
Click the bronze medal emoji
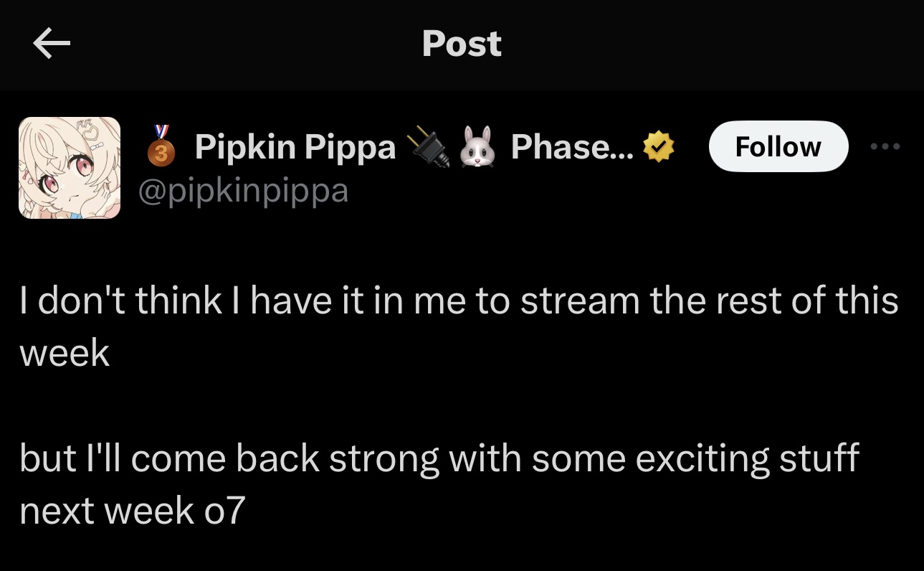(161, 146)
